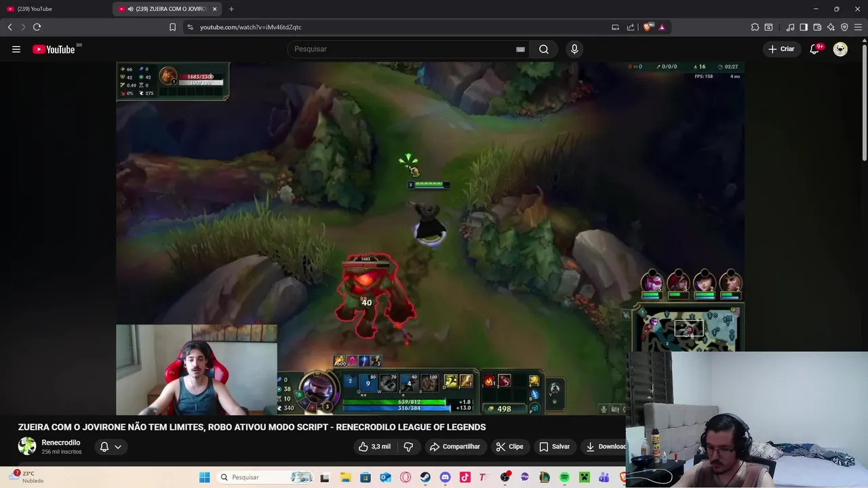
Task: Open Microsoft Store from the taskbar
Action: (x=366, y=477)
